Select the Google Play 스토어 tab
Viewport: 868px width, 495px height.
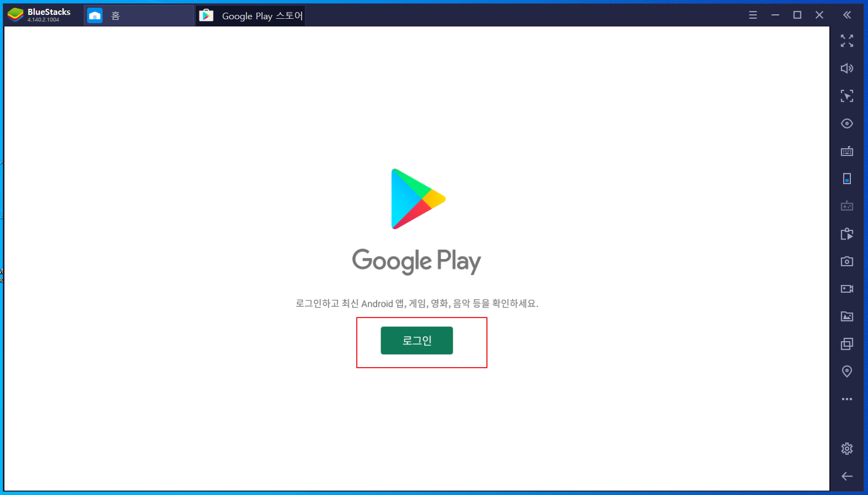click(x=250, y=15)
